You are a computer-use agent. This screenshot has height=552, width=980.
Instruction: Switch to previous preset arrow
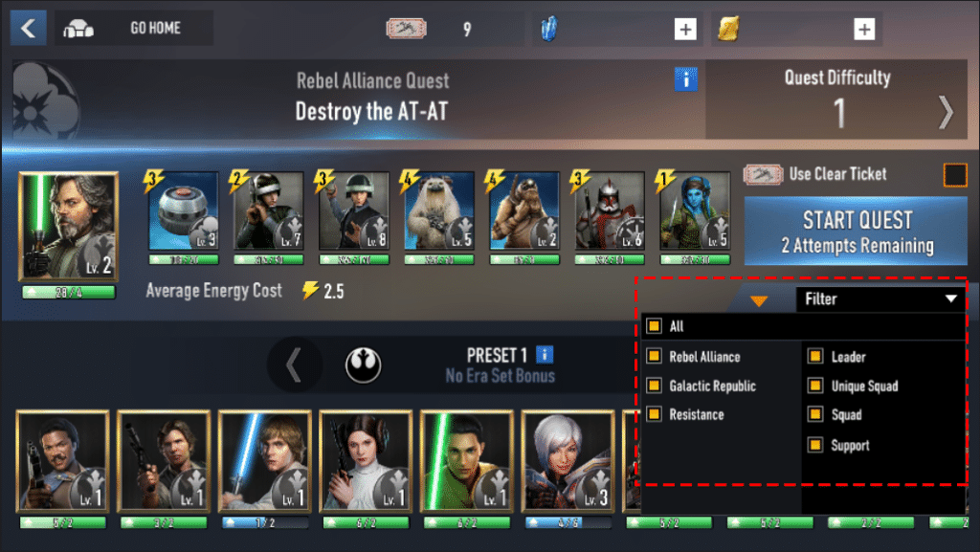pos(294,365)
